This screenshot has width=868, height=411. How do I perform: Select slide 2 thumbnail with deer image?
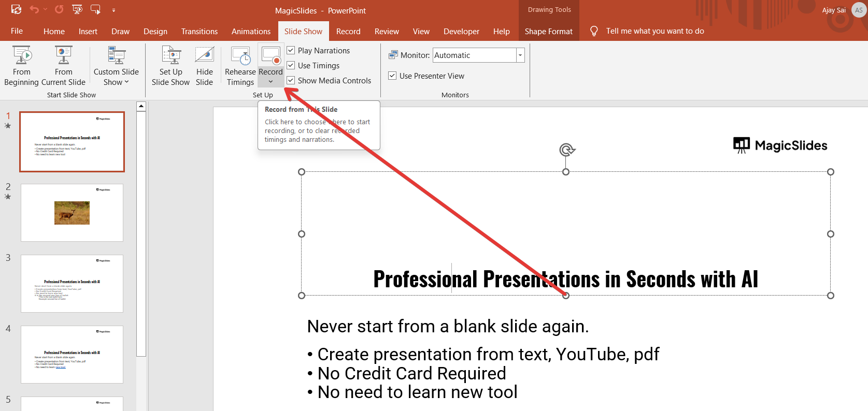72,213
